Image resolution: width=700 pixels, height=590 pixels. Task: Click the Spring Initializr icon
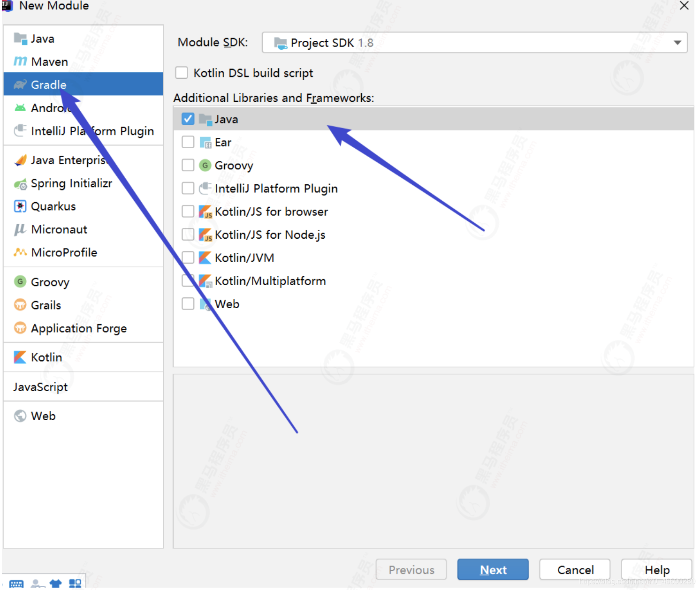20,184
